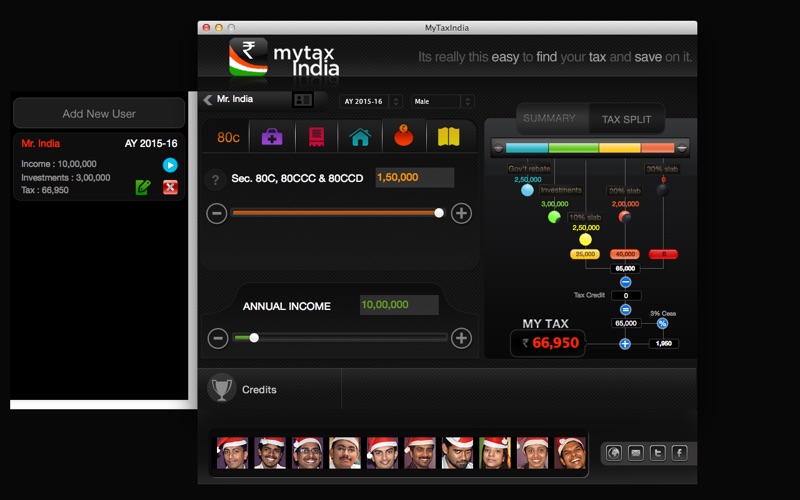Click the red delete icon for Mr. India
The width and height of the screenshot is (800, 500).
pos(170,187)
